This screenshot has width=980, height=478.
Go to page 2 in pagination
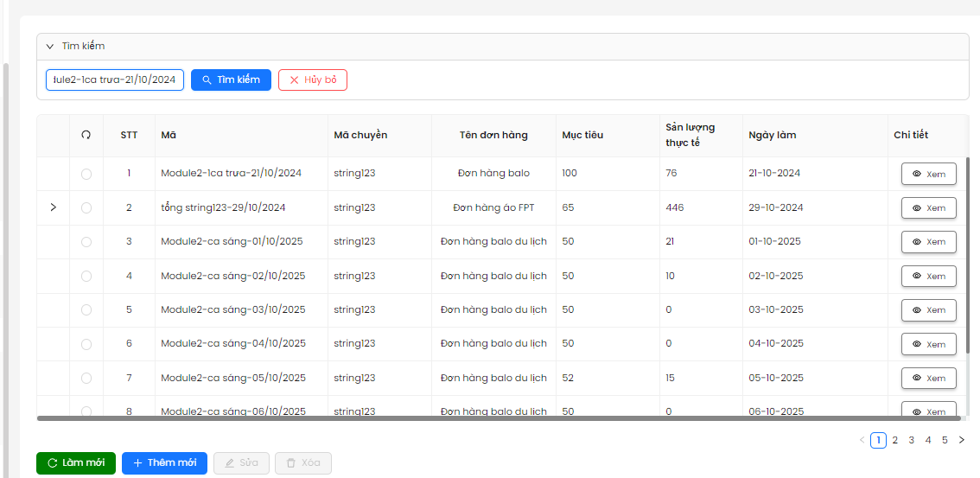(894, 440)
